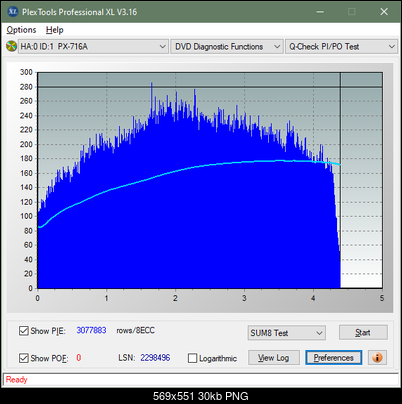Click the PlexTools XL title bar icon

(12, 12)
